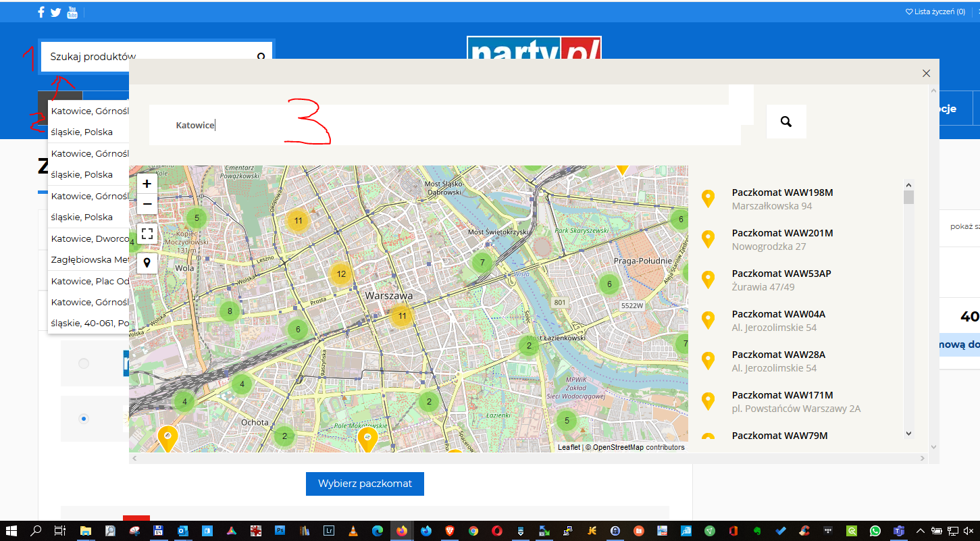Open the Twitter page icon
Screen dimensions: 980x541
[55, 12]
